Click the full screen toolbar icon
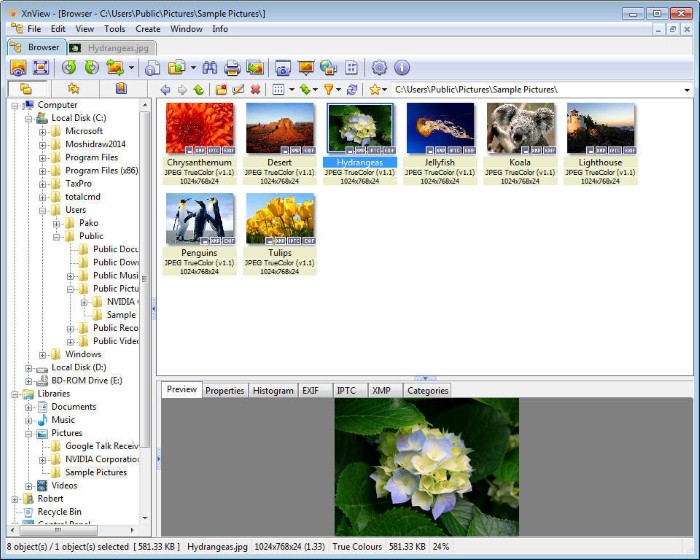This screenshot has height=560, width=700. click(41, 68)
